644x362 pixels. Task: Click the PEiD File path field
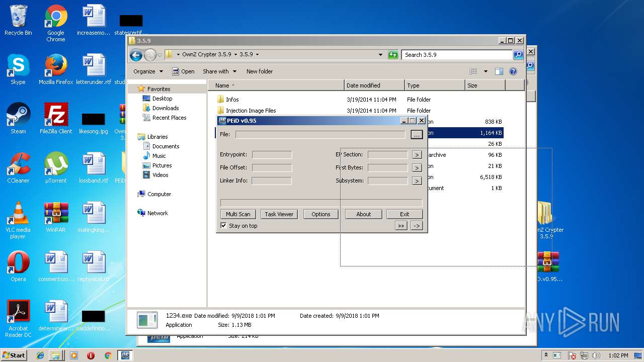[320, 135]
